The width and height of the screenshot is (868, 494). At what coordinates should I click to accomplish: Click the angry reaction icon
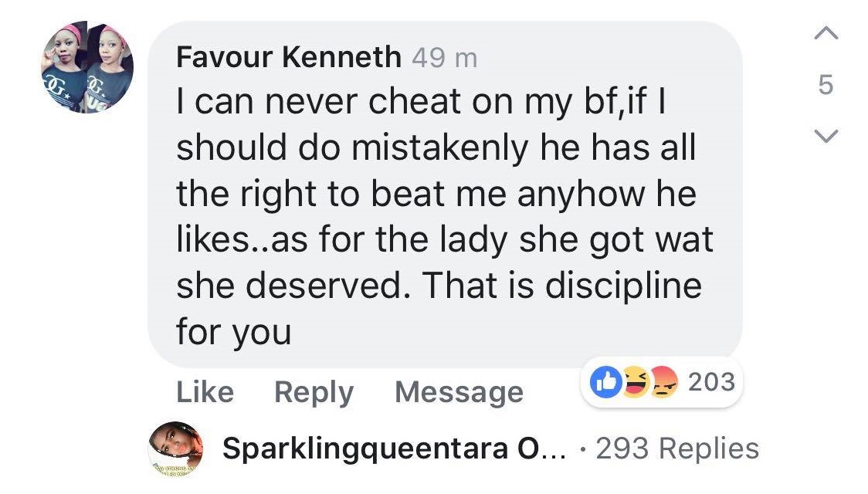(x=663, y=382)
